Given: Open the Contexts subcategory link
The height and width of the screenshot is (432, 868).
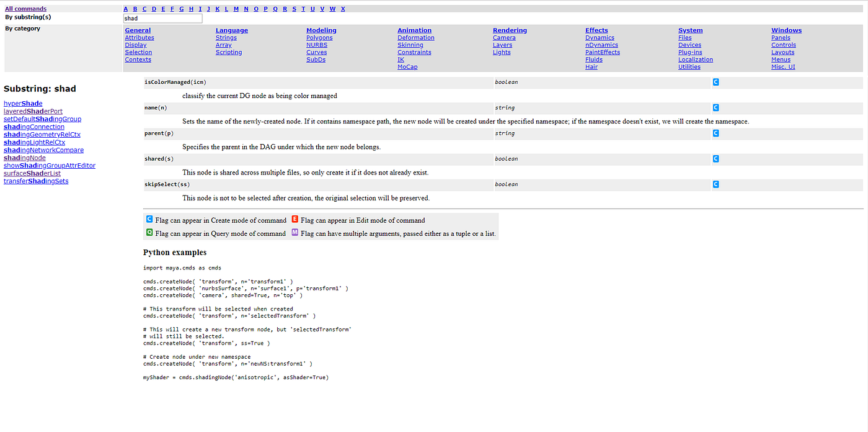Looking at the screenshot, I should [138, 60].
